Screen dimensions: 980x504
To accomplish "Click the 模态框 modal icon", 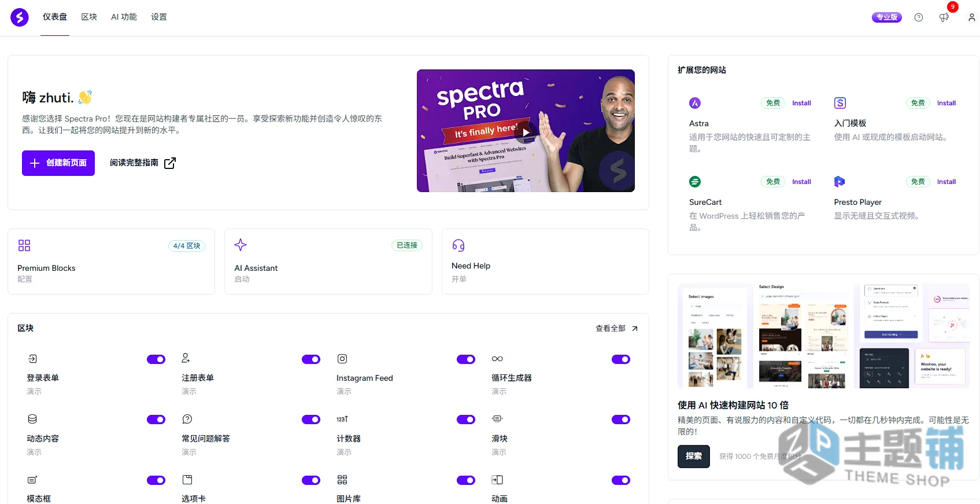I will [x=32, y=480].
